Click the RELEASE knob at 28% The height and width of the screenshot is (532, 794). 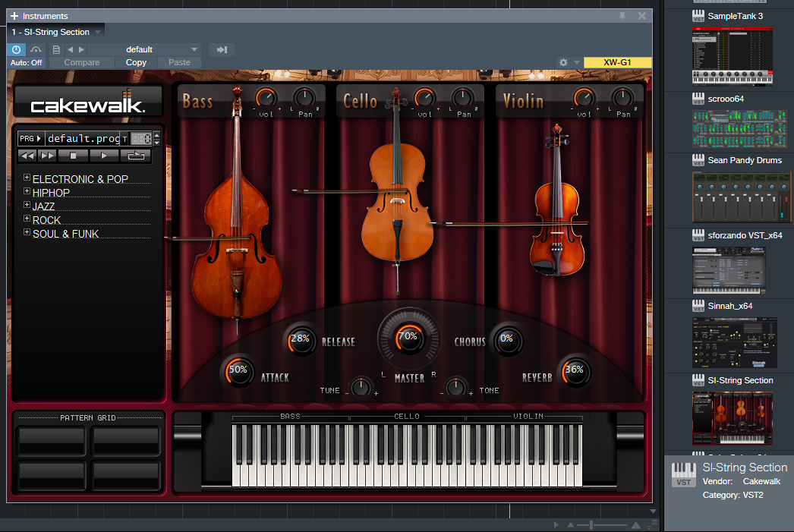click(x=301, y=340)
